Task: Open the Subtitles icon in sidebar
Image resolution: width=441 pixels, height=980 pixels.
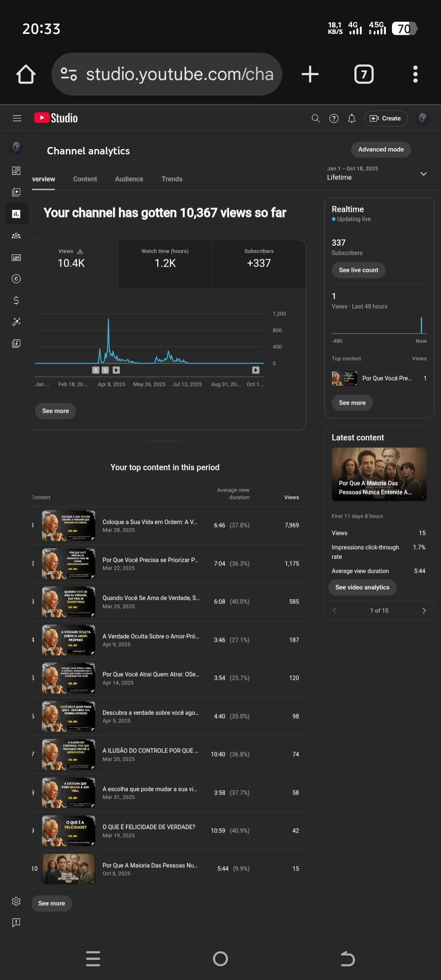Action: tap(16, 257)
